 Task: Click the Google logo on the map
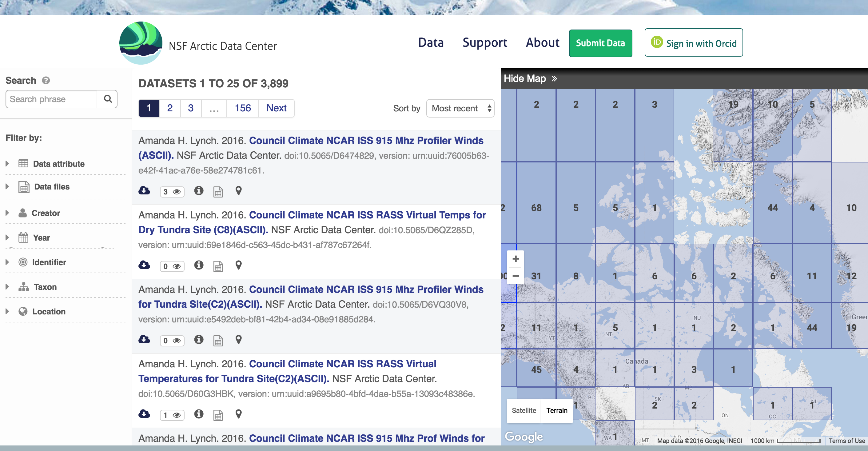click(x=524, y=437)
